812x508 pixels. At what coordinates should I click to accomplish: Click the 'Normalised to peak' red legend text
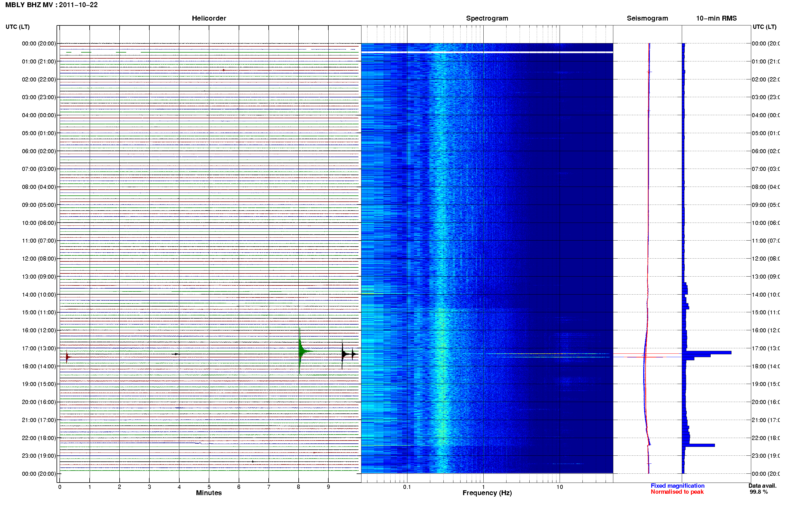coord(677,492)
